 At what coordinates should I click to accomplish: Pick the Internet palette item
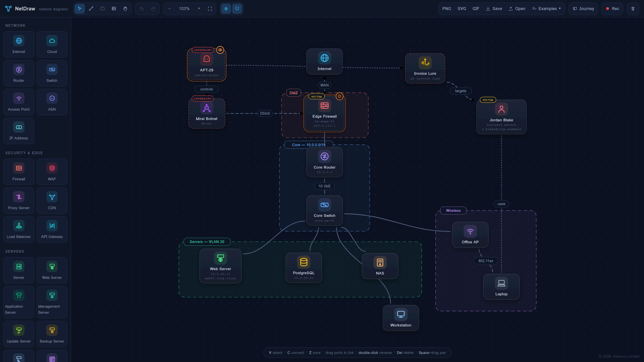point(19,45)
